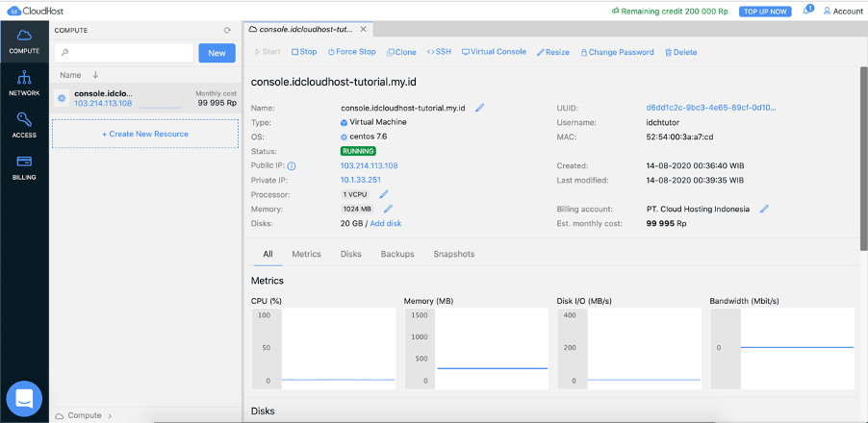Click the Compute breadcrumb at bottom
Image resolution: width=868 pixels, height=423 pixels.
pos(84,415)
